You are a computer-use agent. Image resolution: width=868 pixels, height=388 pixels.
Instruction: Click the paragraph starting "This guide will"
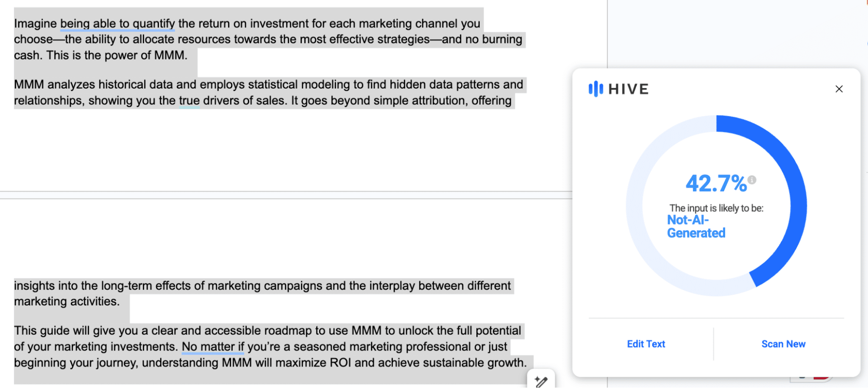click(x=270, y=346)
